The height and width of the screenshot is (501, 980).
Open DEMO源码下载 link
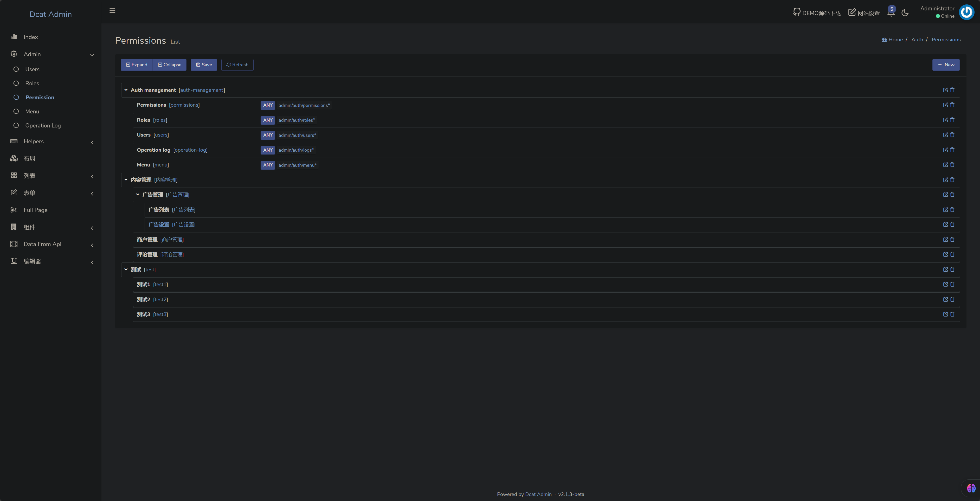[817, 12]
